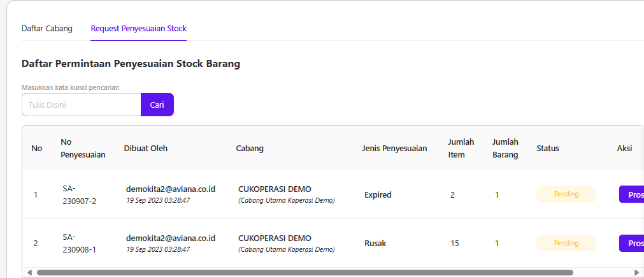Click the Jumlah Item column header
This screenshot has width=644, height=278.
pyautogui.click(x=461, y=148)
